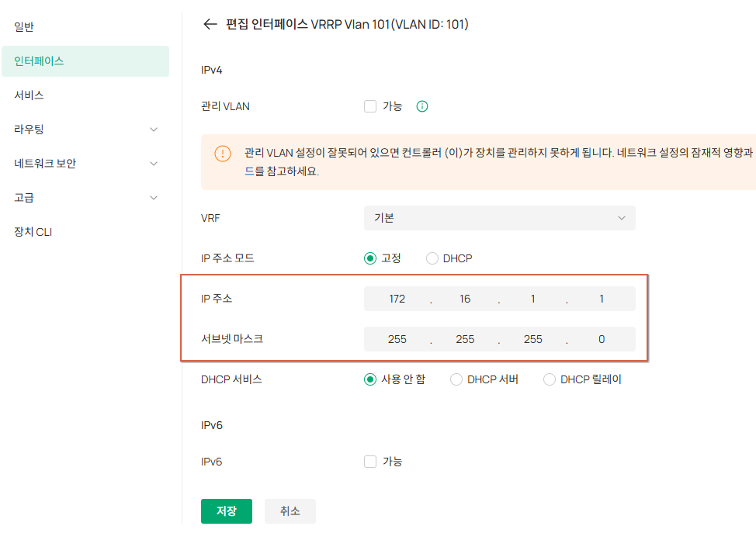Click the 취소 cancel button

tap(290, 511)
